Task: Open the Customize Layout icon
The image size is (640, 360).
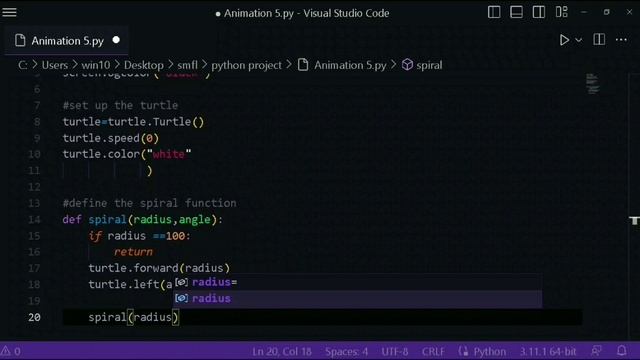Action: tap(562, 12)
